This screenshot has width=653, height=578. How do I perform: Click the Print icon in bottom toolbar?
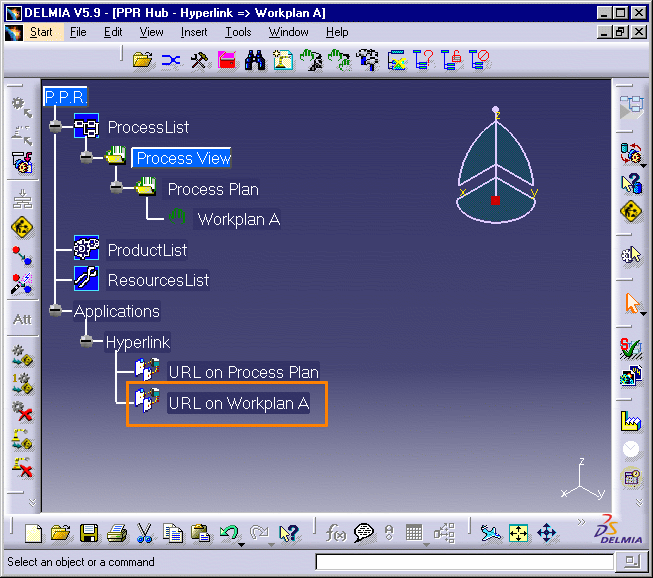[x=116, y=533]
